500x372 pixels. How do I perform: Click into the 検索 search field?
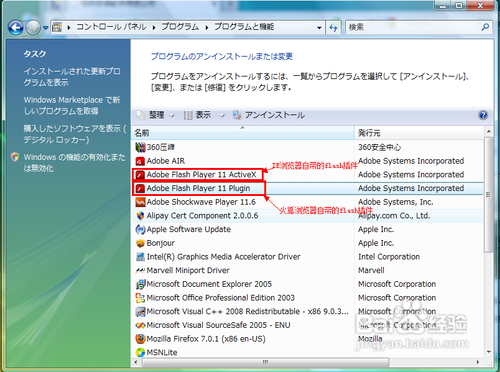pos(413,27)
